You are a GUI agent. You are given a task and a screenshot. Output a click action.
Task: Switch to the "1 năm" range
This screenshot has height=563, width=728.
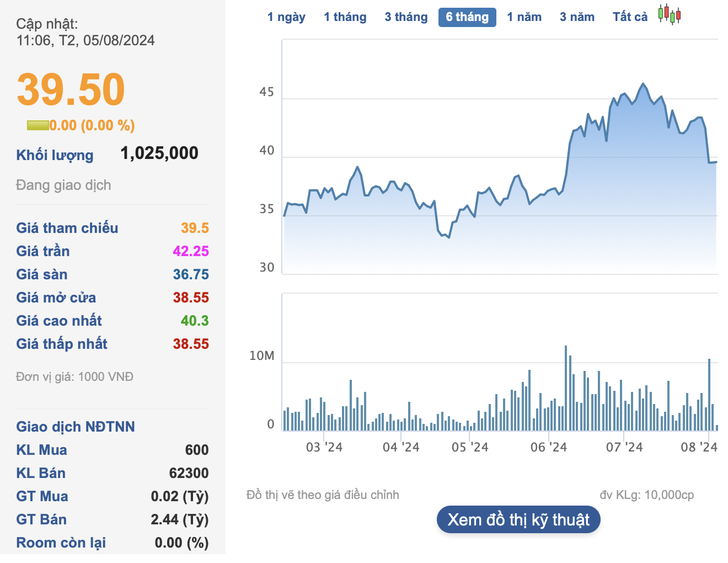click(523, 17)
